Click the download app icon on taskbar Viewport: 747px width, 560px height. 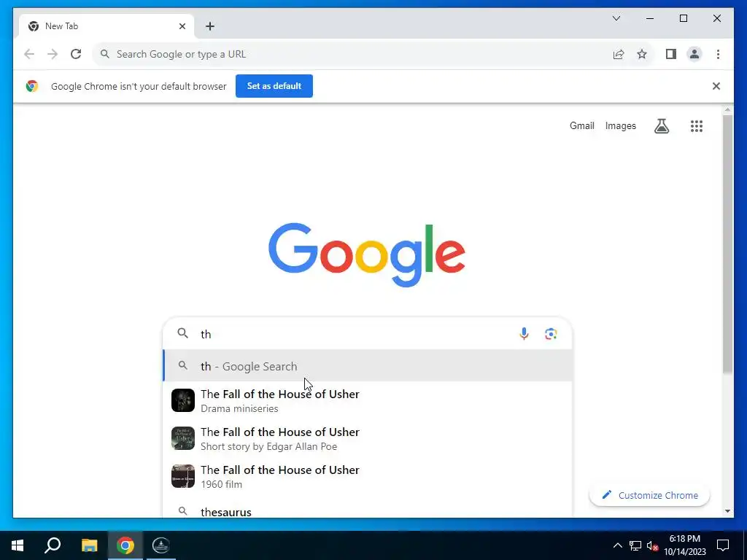(161, 545)
